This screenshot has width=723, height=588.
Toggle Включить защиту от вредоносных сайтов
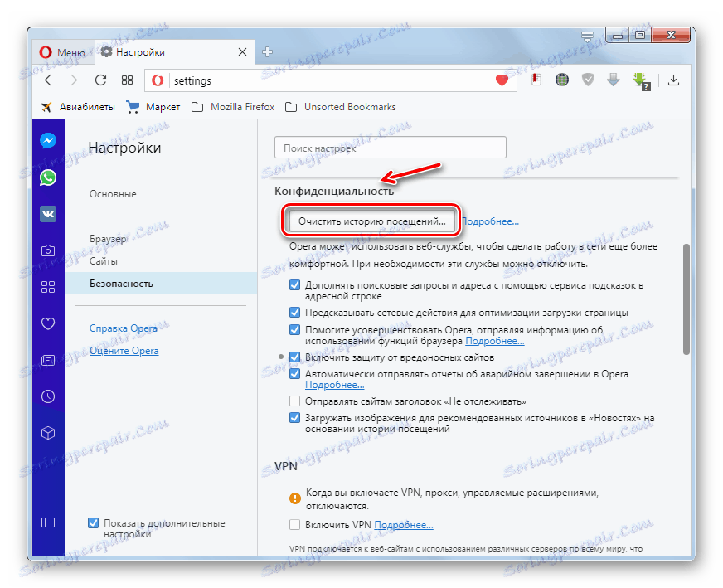point(294,357)
